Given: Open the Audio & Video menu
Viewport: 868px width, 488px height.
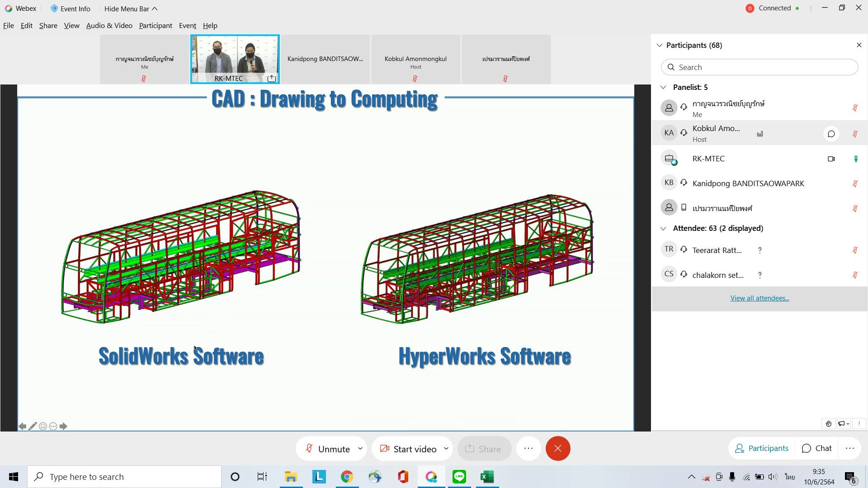Looking at the screenshot, I should pyautogui.click(x=109, y=26).
